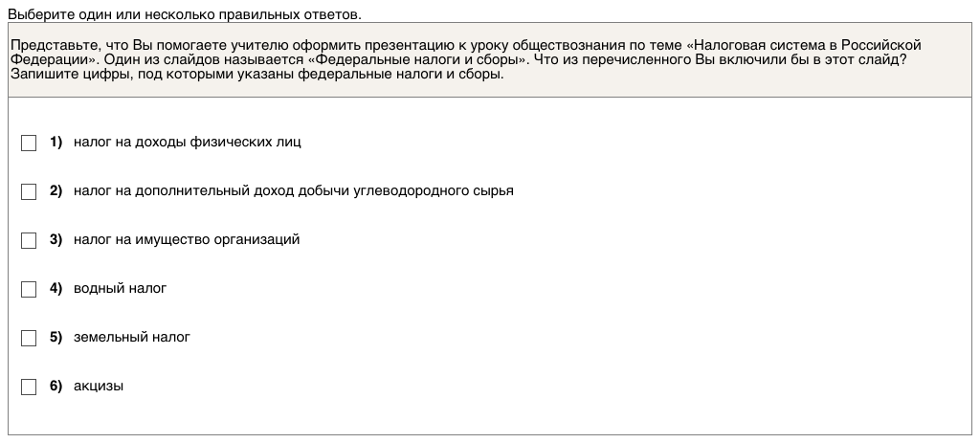Select answer text «налог на имущество организаций»
The height and width of the screenshot is (443, 980).
[x=187, y=240]
